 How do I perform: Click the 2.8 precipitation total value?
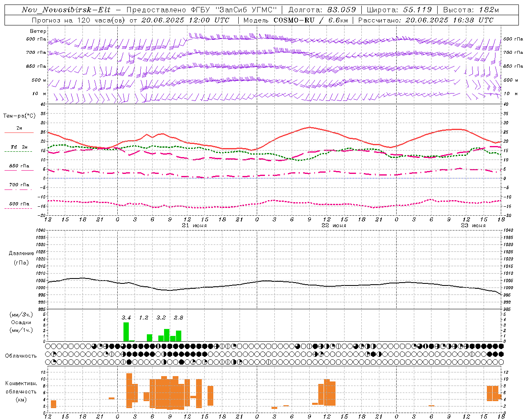(x=178, y=318)
